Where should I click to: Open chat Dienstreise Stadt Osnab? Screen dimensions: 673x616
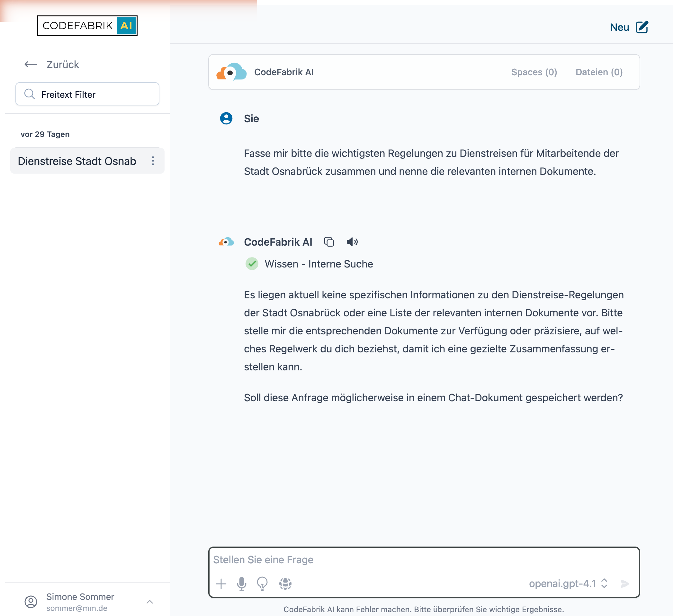77,161
